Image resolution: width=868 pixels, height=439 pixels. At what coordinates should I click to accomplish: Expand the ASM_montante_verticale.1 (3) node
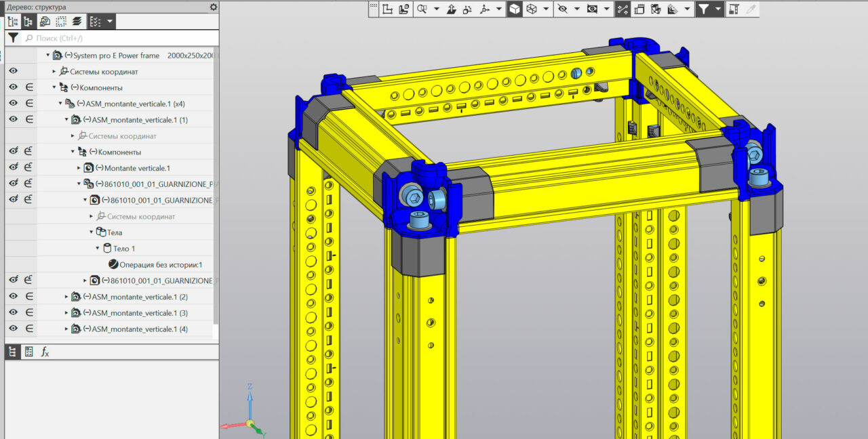[66, 313]
